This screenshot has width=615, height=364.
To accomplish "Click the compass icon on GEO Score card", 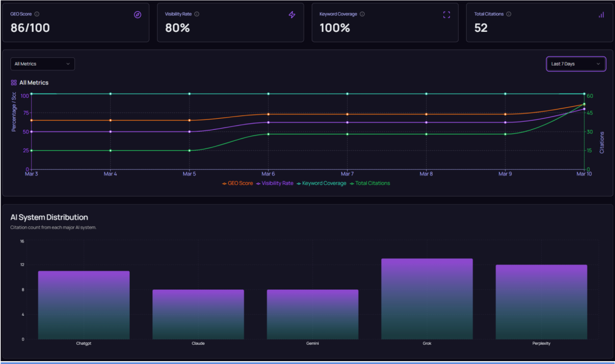I will click(137, 15).
